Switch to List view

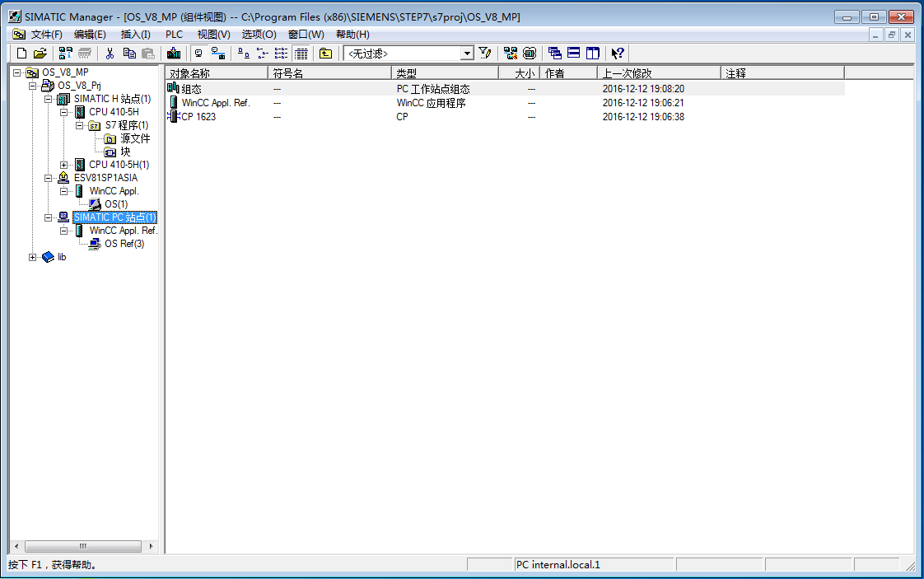click(282, 54)
